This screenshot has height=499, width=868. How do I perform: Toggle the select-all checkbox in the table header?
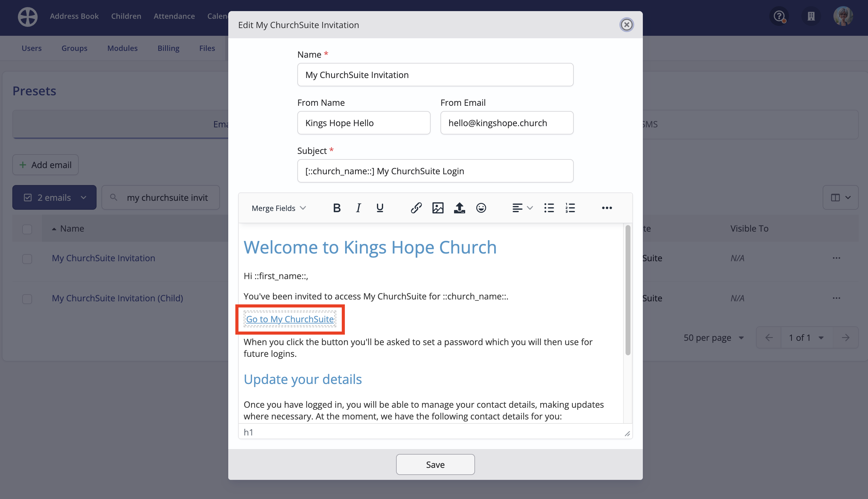pyautogui.click(x=27, y=229)
